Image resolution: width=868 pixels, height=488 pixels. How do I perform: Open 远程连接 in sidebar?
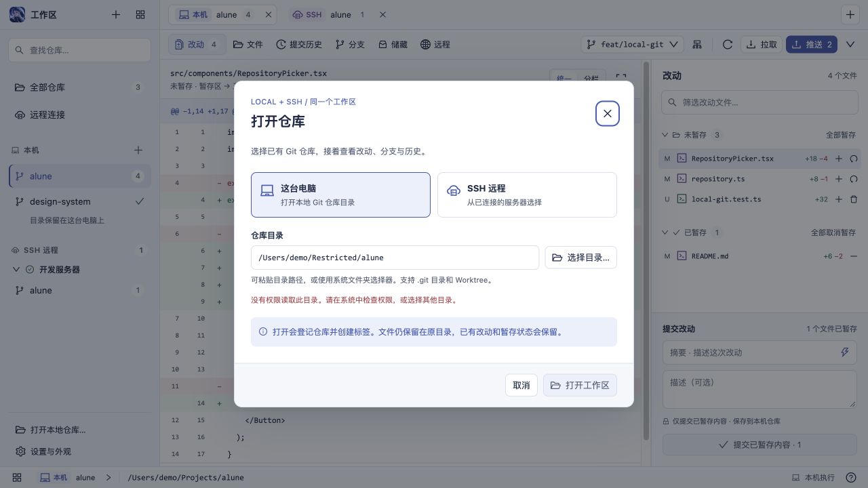79,115
